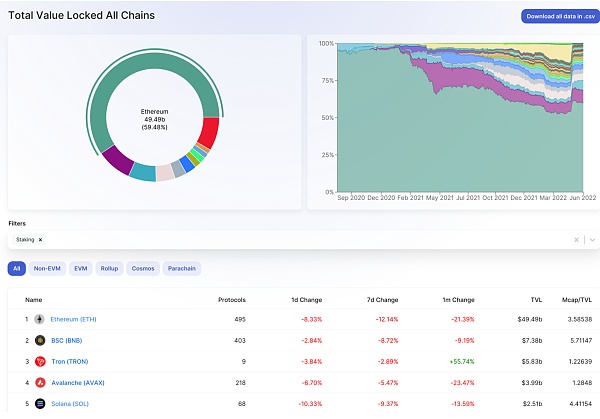This screenshot has width=600, height=419.
Task: Select the All chains category
Action: pyautogui.click(x=16, y=268)
